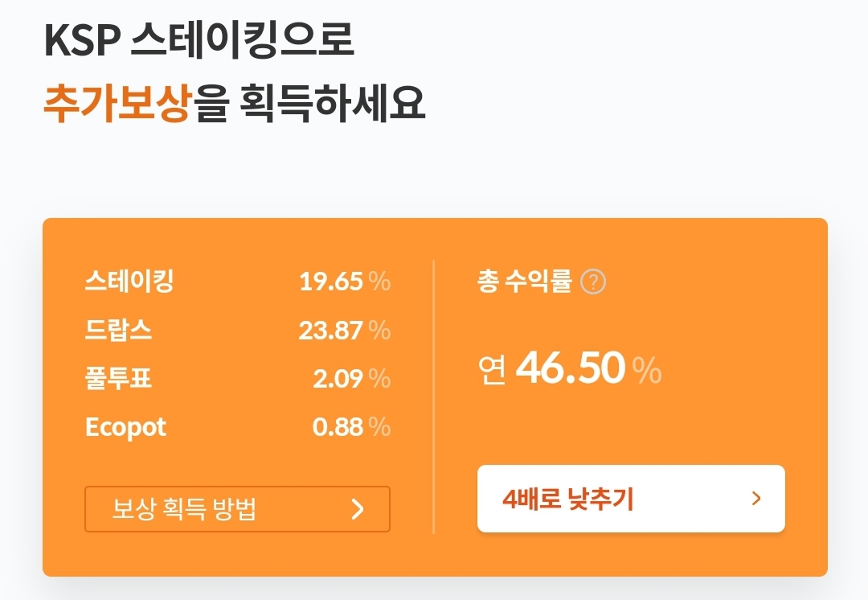Click the 총 수익률 heading text

524,281
